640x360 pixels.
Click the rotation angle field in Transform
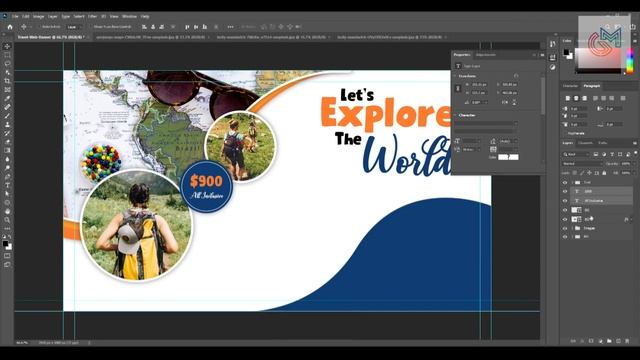[479, 102]
